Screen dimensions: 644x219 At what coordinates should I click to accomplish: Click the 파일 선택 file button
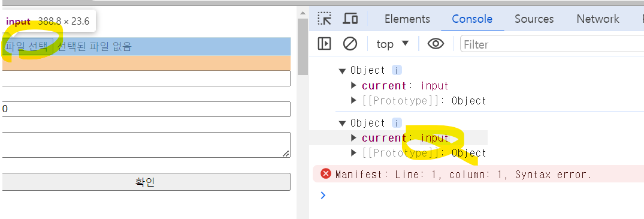click(27, 47)
